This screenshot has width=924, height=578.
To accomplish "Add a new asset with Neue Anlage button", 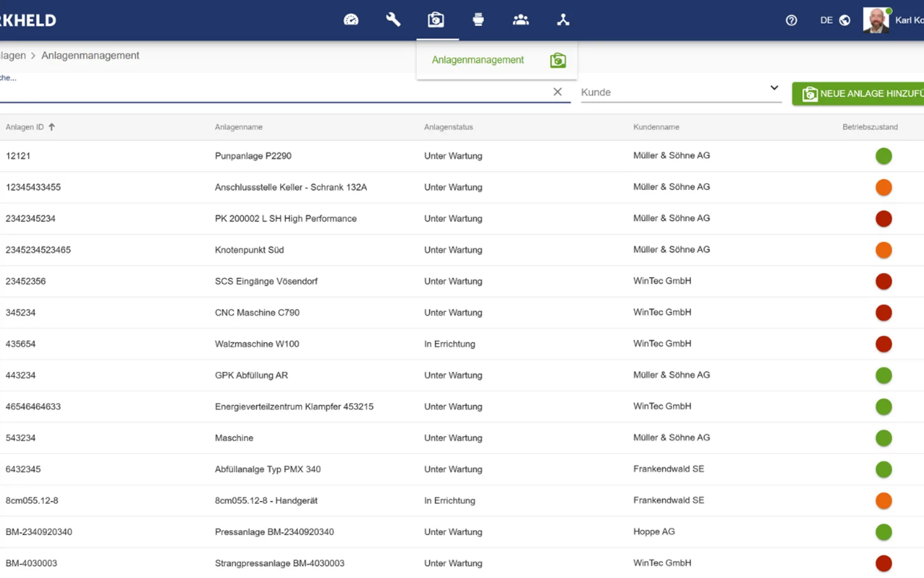I will click(858, 94).
